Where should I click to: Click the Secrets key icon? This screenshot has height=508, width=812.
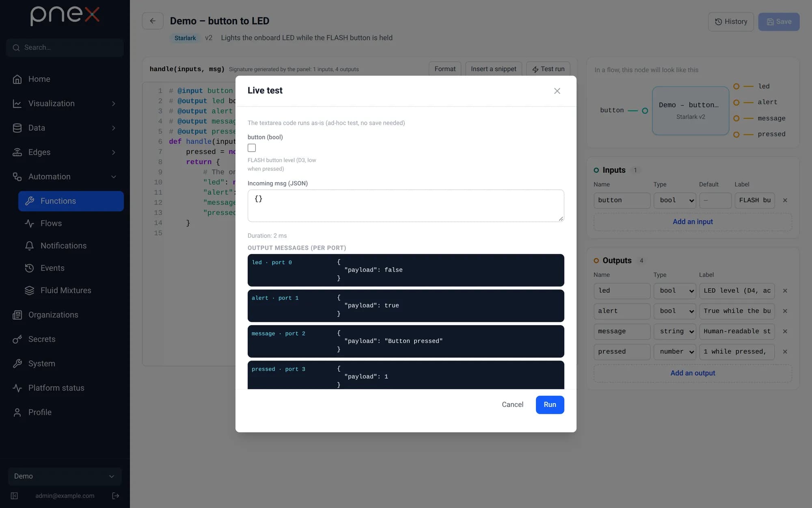coord(17,339)
